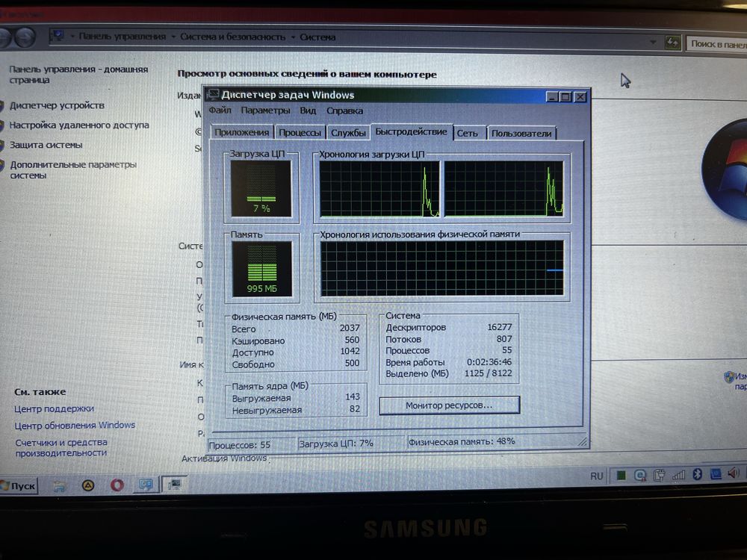Viewport: 747px width, 560px height.
Task: Open Защита системы link
Action: tap(46, 145)
